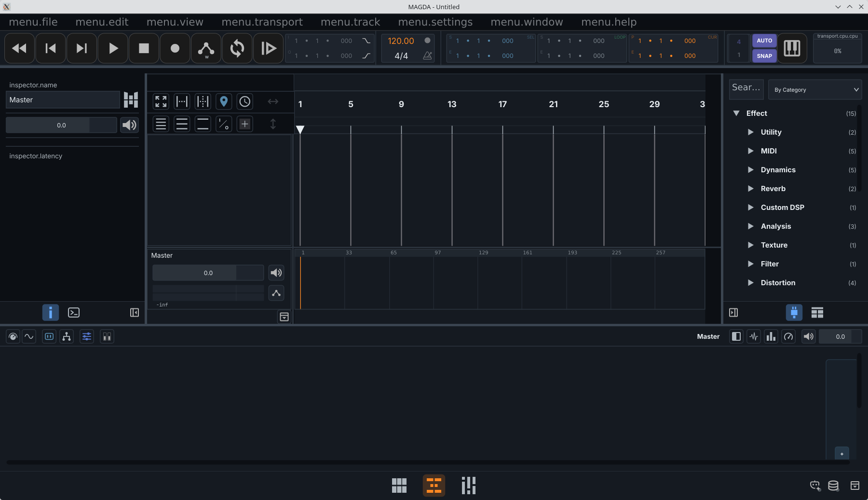Click the piano keyboard icon
The image size is (868, 500).
point(792,48)
